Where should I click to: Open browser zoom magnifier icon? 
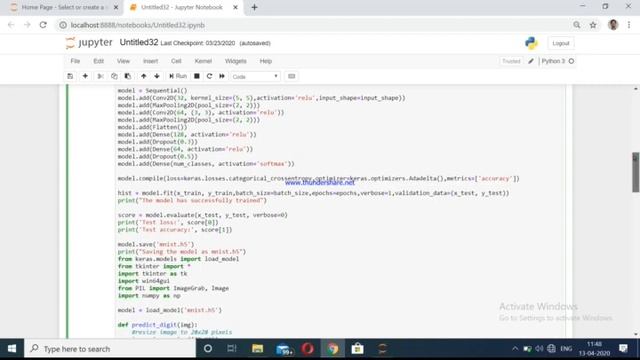click(577, 25)
